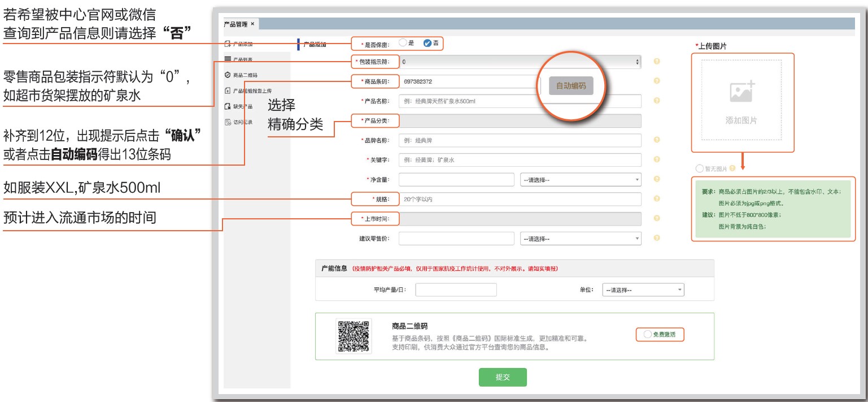Open the 包装指示符 dropdown
Viewport: 868px width, 402px height.
520,62
